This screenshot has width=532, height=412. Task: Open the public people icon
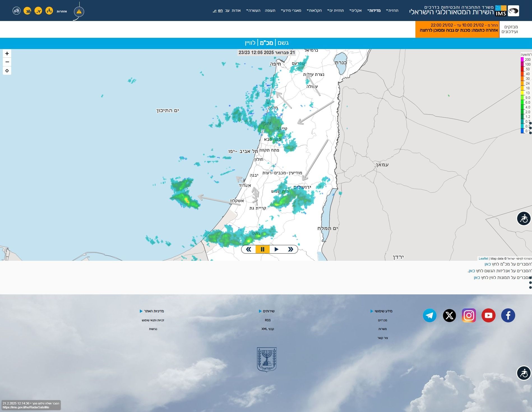[x=49, y=11]
